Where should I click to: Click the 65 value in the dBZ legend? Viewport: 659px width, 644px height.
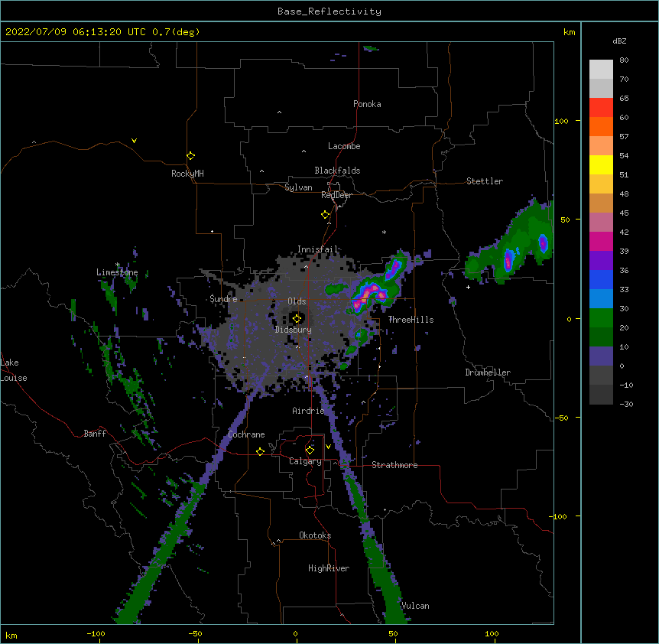coord(624,99)
